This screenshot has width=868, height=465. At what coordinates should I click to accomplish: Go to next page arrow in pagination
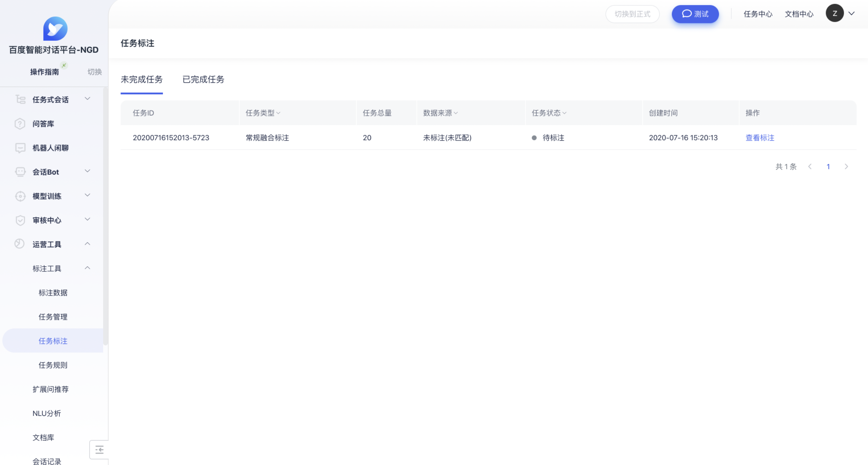[x=846, y=167]
